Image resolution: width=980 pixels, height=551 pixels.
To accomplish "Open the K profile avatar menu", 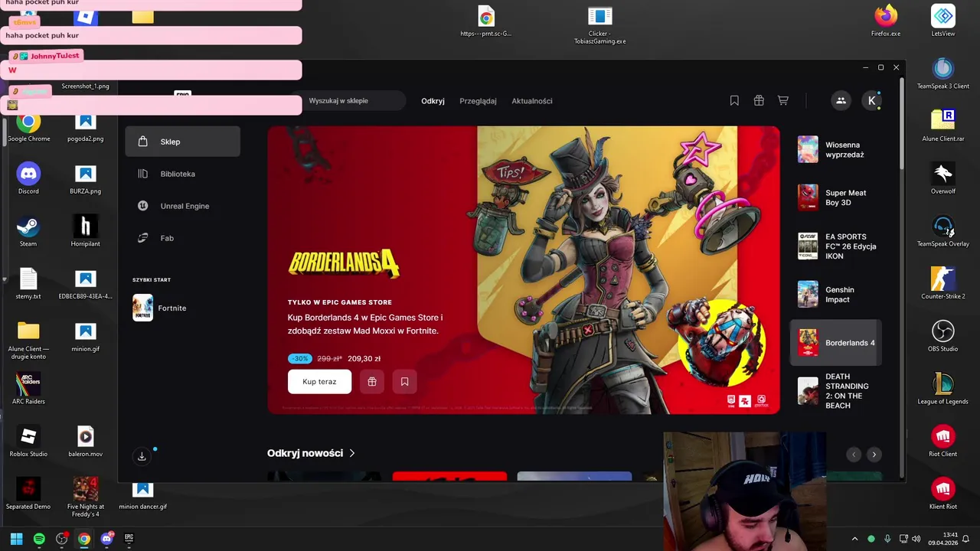I will point(871,100).
